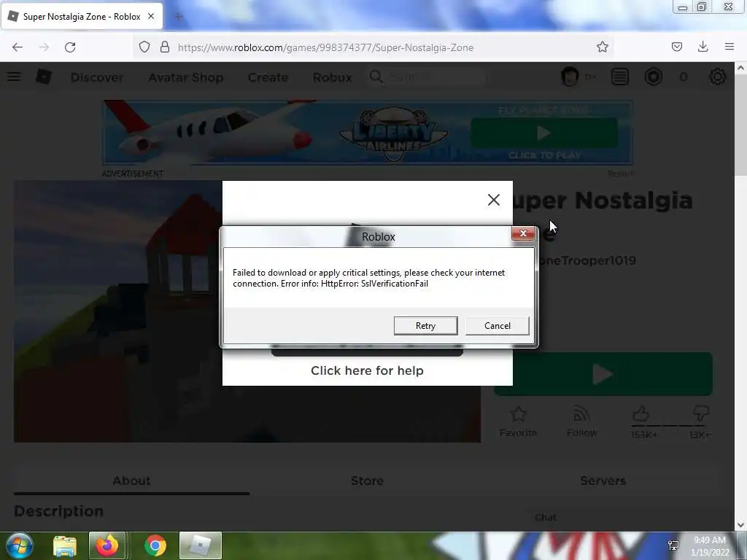Open the Create page
Viewport: 747px width, 560px height.
point(268,77)
